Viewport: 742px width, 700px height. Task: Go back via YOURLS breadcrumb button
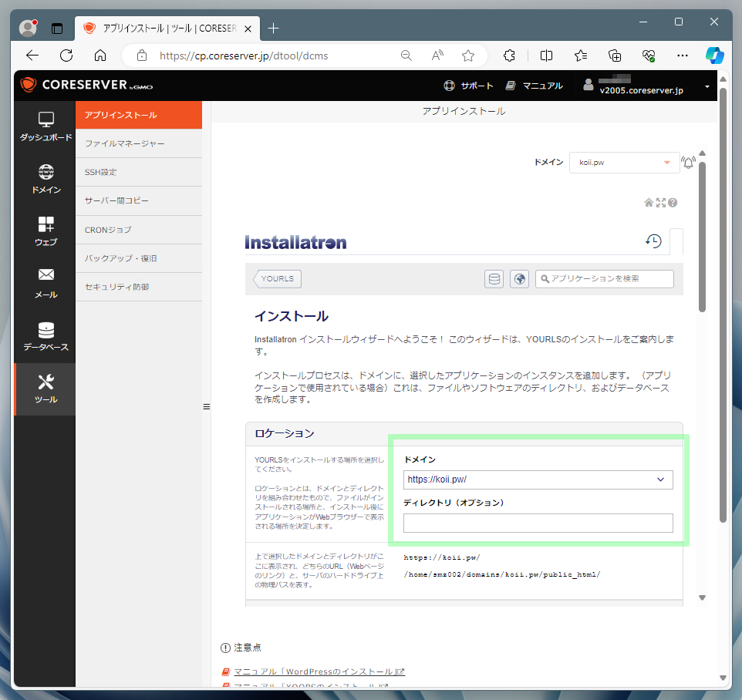278,278
